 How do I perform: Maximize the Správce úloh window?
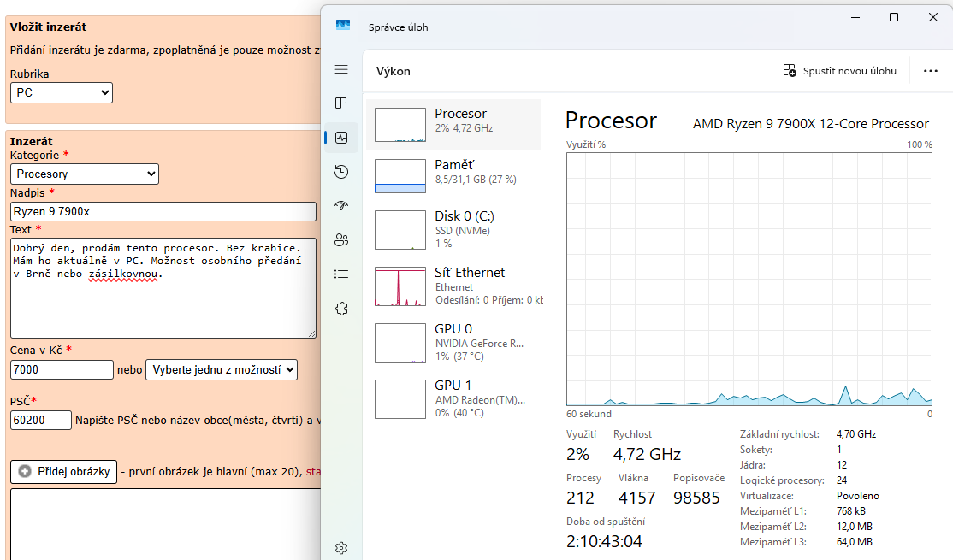[x=893, y=18]
